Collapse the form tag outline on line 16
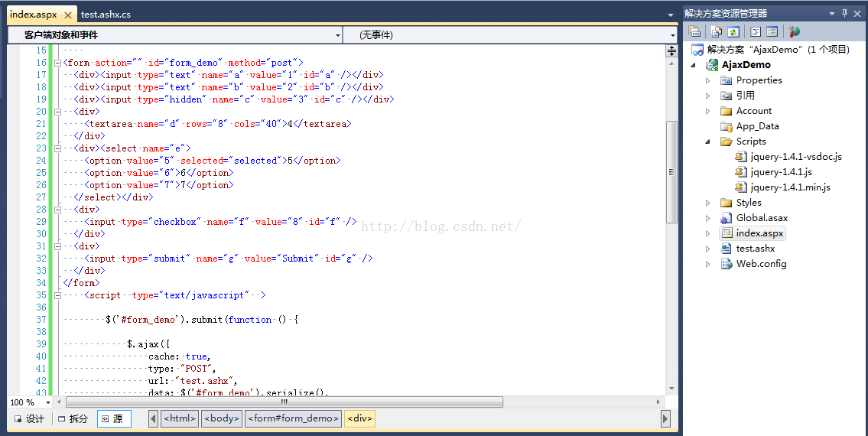The width and height of the screenshot is (868, 436). click(x=57, y=63)
